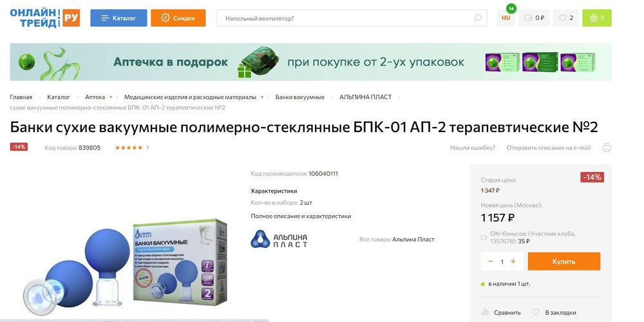The image size is (644, 322).
Task: Click the printer icon to print page
Action: click(607, 148)
